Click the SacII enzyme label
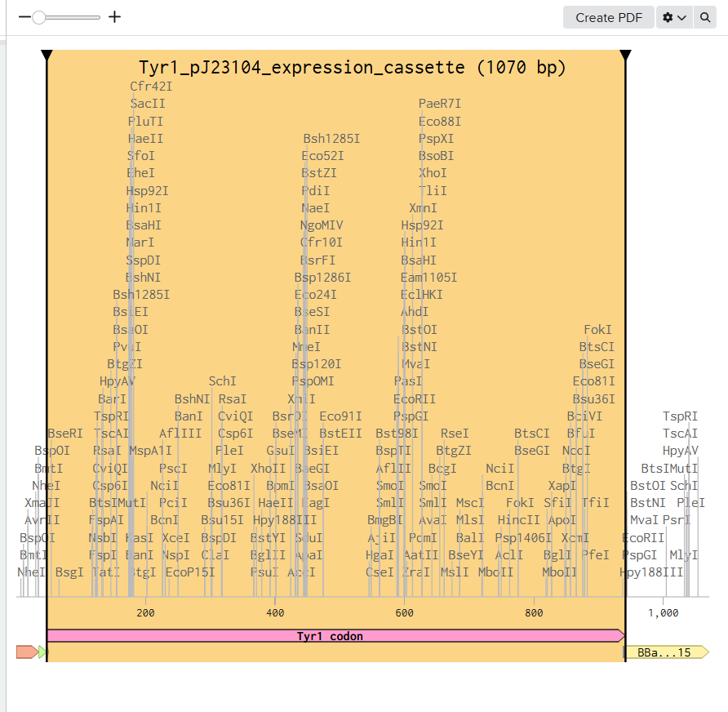This screenshot has width=728, height=712. (x=148, y=104)
